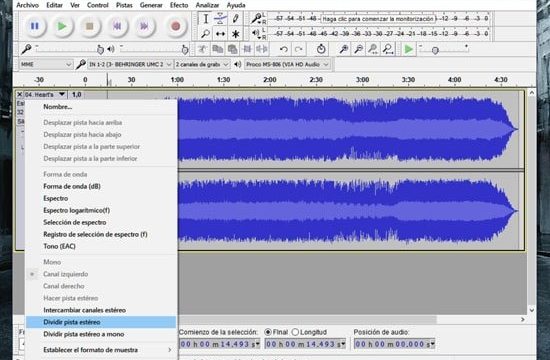Select the Longitud radio button
Image resolution: width=550 pixels, height=360 pixels.
coord(295,332)
